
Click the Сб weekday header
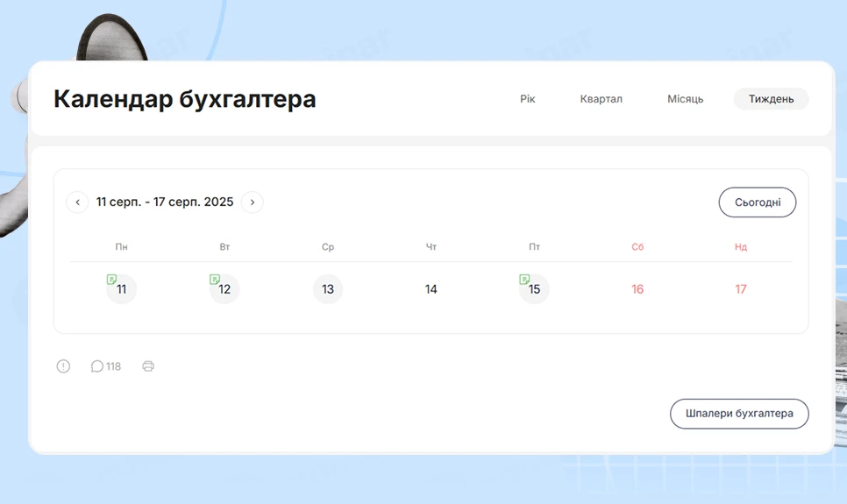[x=637, y=247]
